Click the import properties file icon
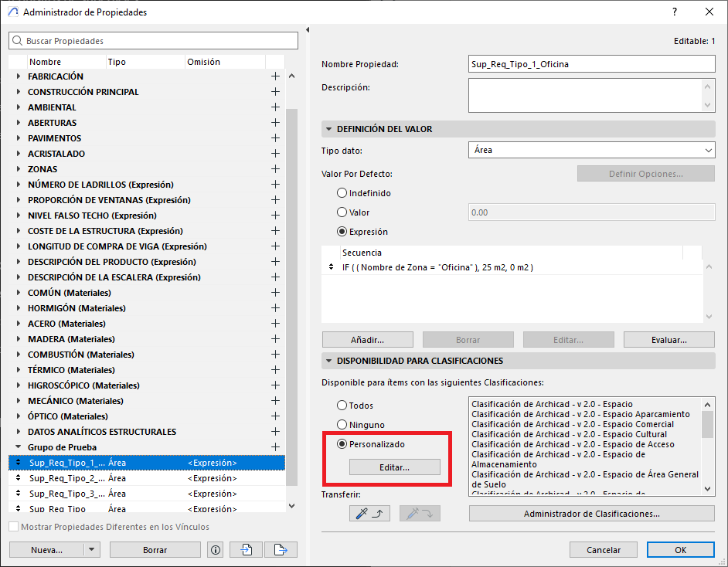 tap(247, 550)
